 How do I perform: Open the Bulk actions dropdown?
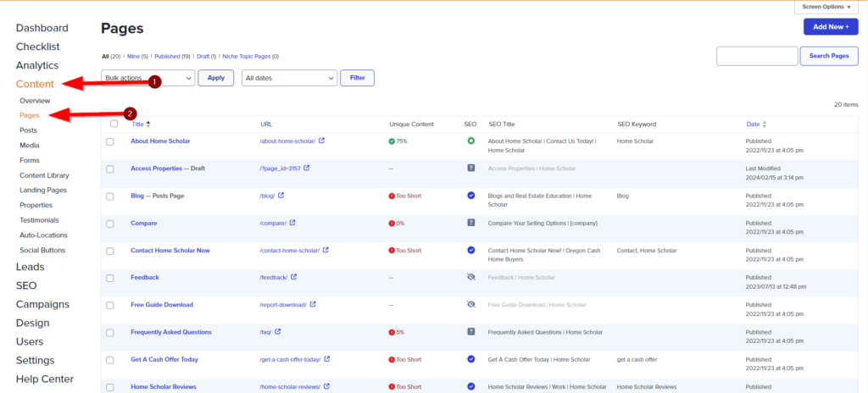148,78
